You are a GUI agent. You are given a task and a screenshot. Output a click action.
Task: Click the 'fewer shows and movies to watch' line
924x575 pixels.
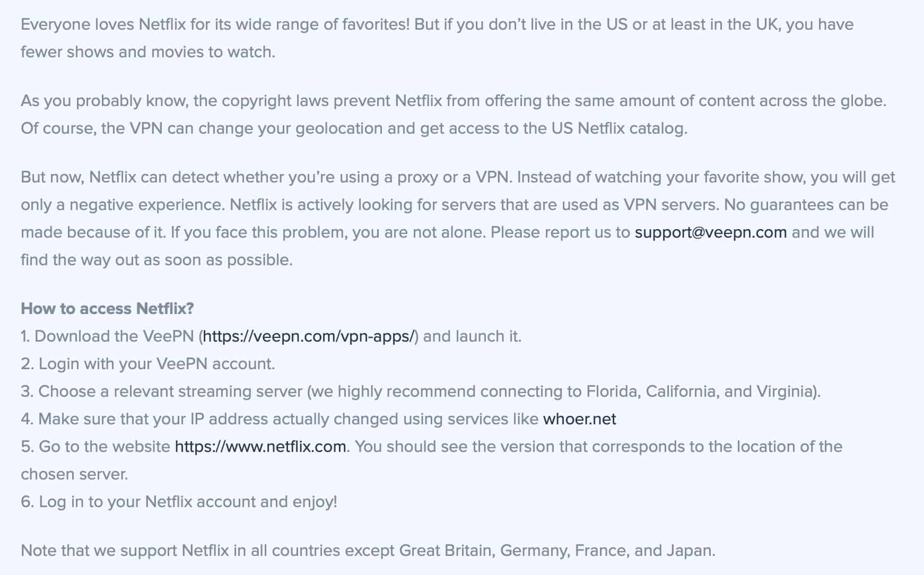[x=148, y=52]
